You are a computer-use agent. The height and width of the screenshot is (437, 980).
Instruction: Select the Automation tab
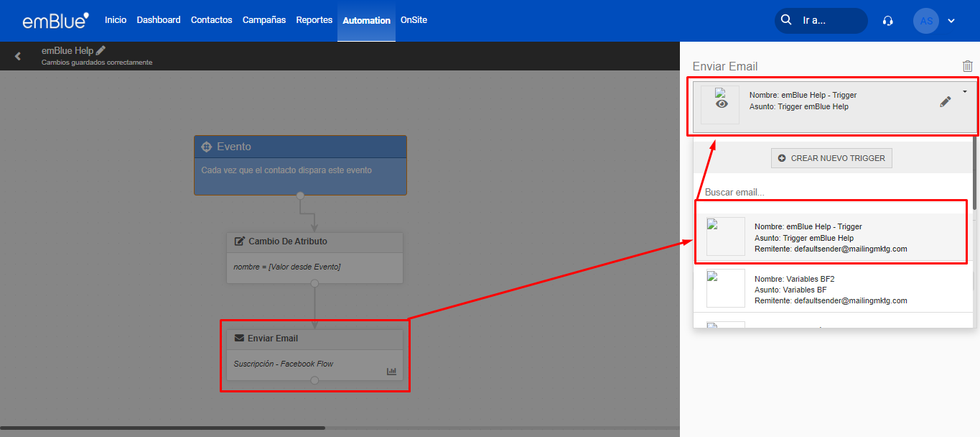coord(366,21)
